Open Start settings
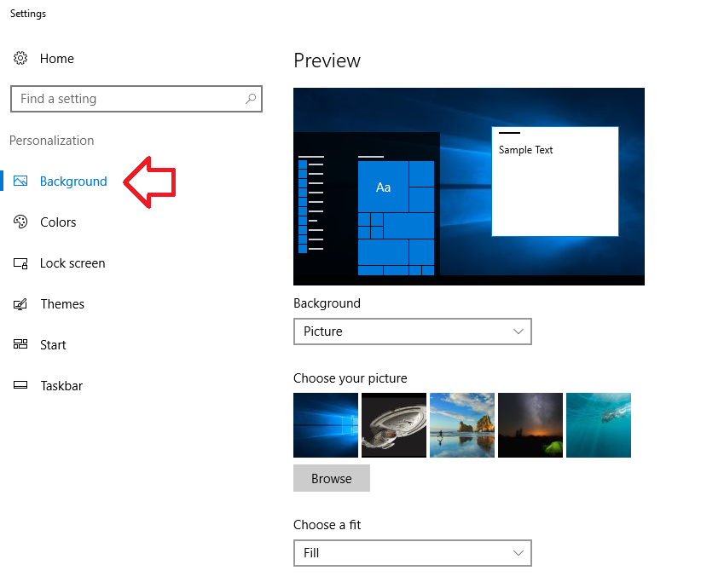The width and height of the screenshot is (701, 588). pos(53,345)
